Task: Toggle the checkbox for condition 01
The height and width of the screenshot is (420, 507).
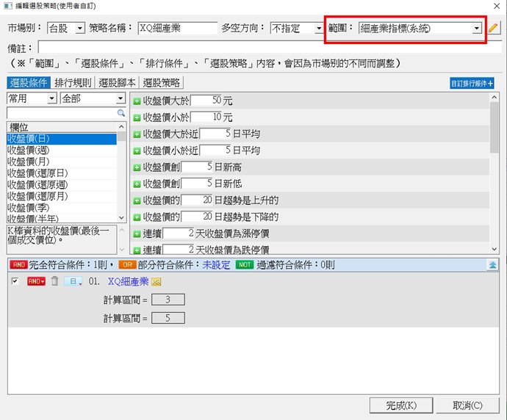Action: [15, 281]
